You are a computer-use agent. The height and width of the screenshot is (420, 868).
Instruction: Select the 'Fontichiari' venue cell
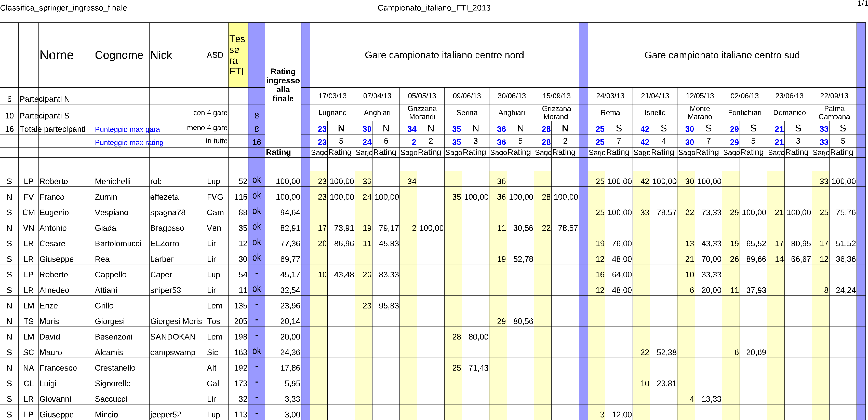click(x=744, y=113)
